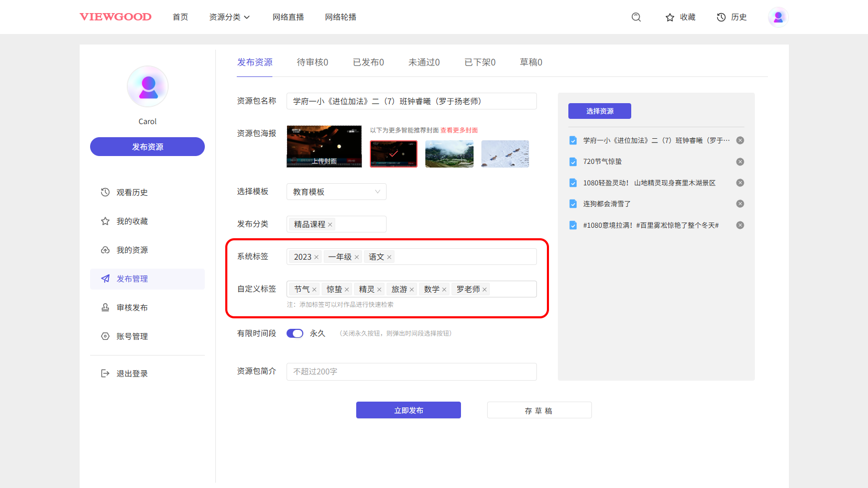
Task: Uncheck 1080轻盈灵动 resource checkbox
Action: pyautogui.click(x=573, y=183)
